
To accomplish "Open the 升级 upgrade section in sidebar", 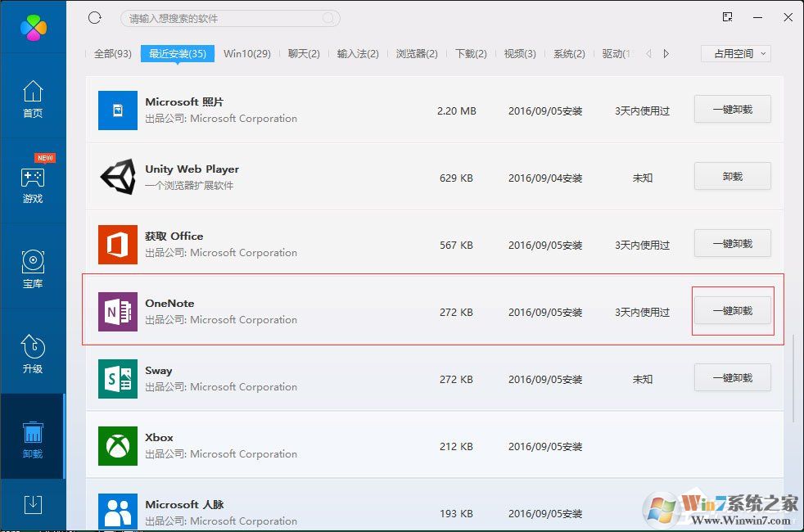I will 33,354.
